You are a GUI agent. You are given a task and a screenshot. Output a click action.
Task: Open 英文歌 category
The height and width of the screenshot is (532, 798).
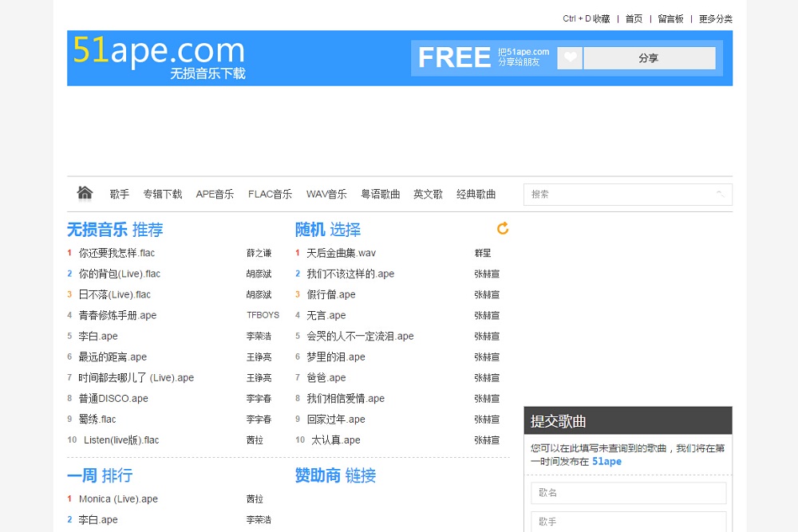click(x=428, y=195)
